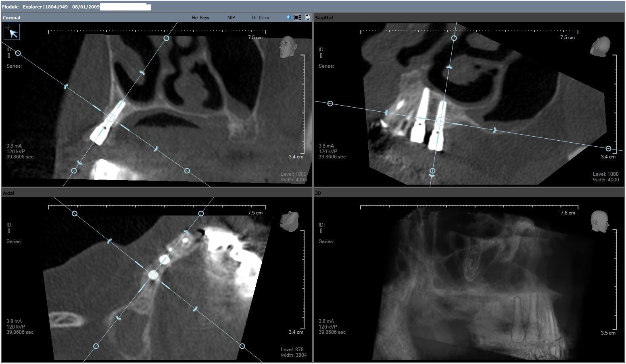Grab the bottom-left rotation handle in Axial view

(96, 346)
